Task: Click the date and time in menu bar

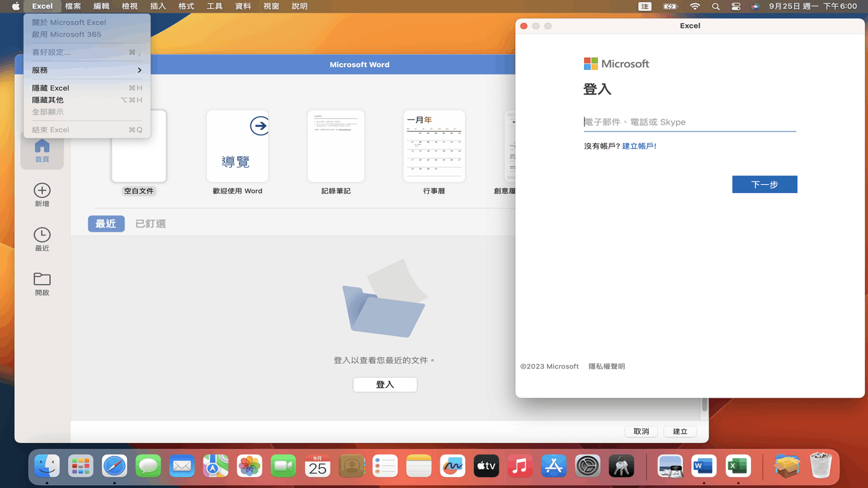Action: click(813, 6)
